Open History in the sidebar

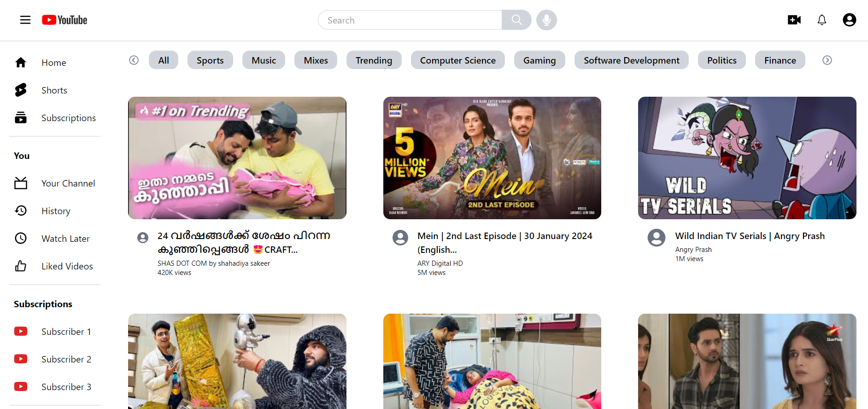[x=56, y=211]
